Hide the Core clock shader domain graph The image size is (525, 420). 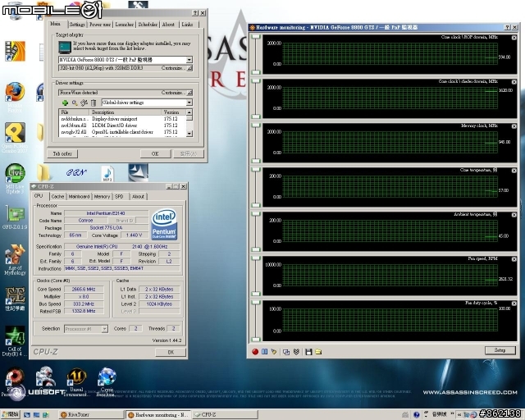coord(514,82)
